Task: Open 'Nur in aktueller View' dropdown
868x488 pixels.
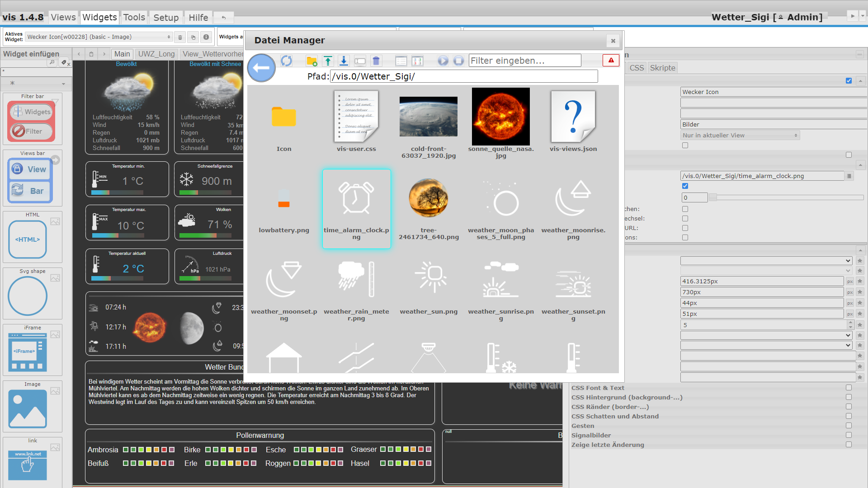Action: point(740,135)
